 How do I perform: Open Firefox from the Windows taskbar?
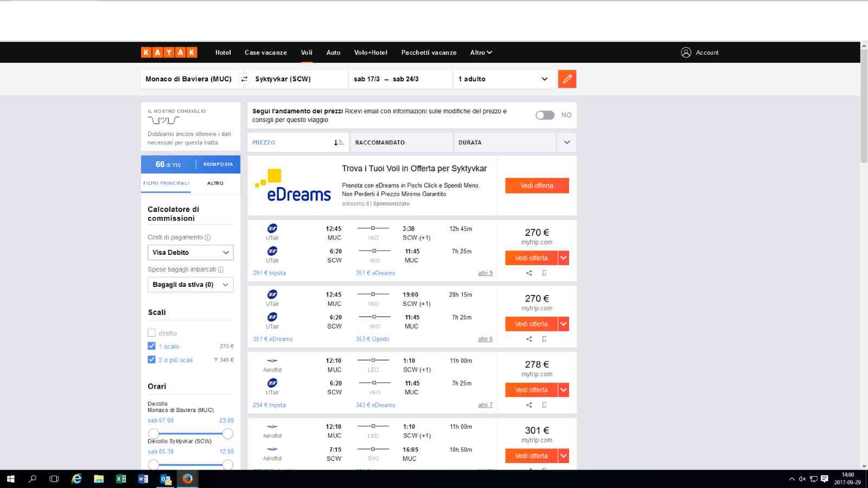(x=187, y=479)
